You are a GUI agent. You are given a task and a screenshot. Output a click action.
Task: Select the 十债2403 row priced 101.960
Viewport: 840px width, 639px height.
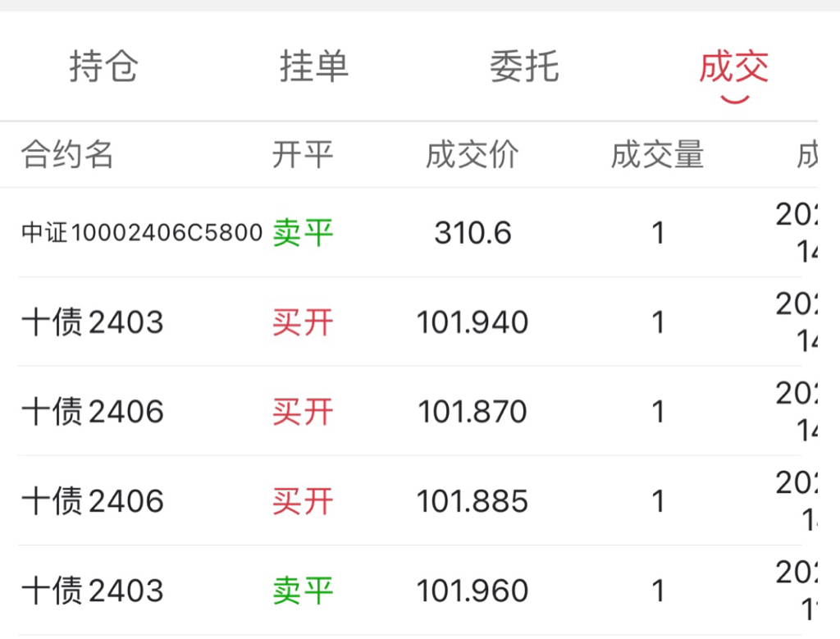[x=409, y=591]
